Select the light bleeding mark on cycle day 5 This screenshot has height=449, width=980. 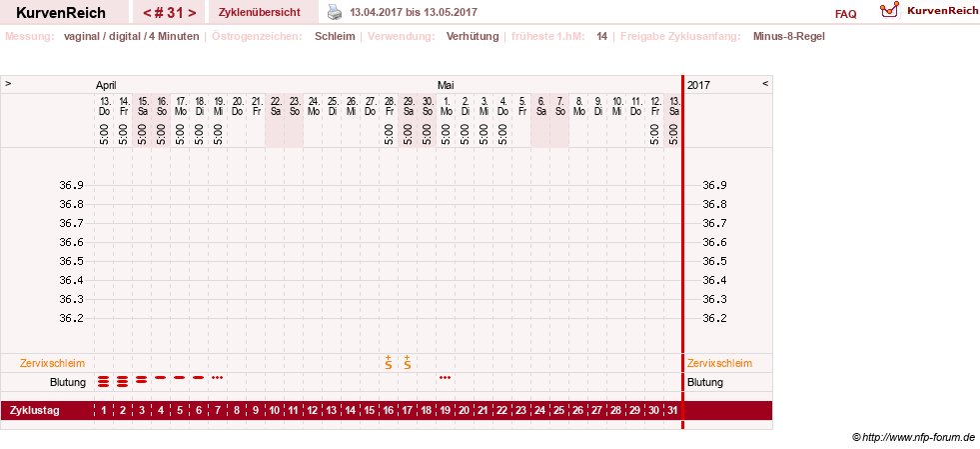pos(180,377)
